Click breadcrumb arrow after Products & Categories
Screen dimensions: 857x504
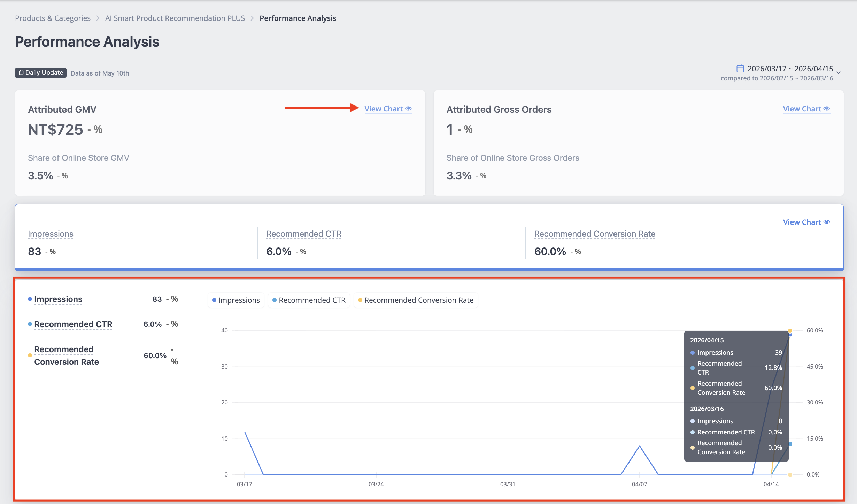point(98,18)
